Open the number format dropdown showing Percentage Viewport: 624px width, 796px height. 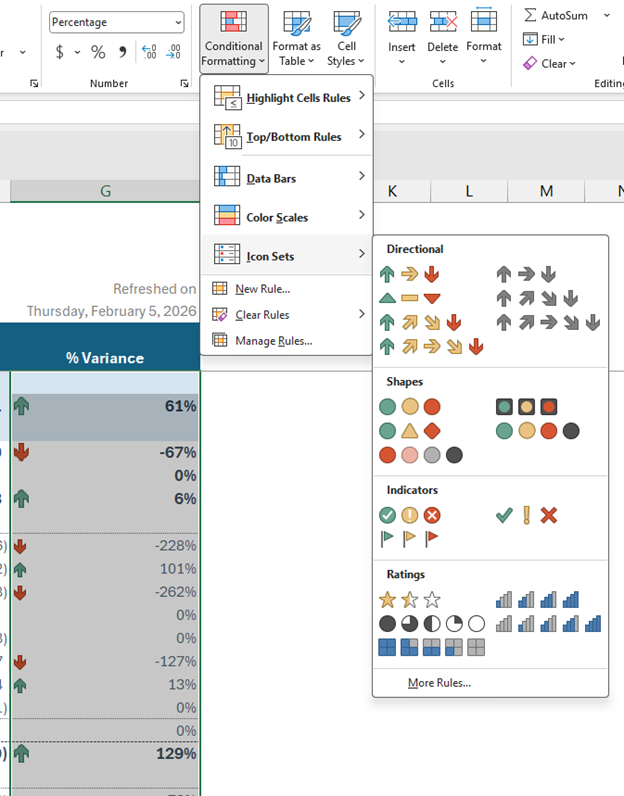117,22
